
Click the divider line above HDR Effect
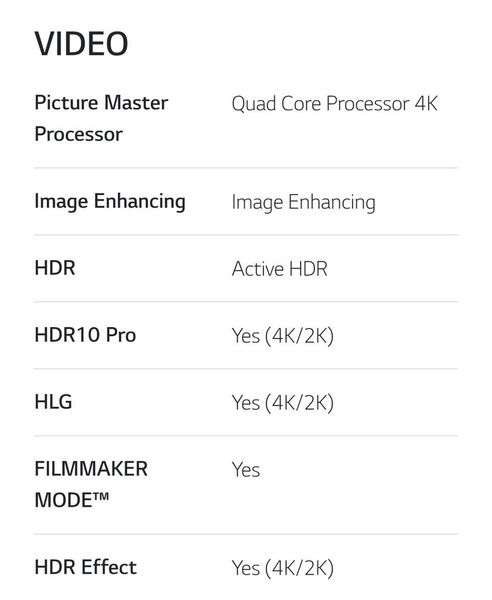pos(246,534)
